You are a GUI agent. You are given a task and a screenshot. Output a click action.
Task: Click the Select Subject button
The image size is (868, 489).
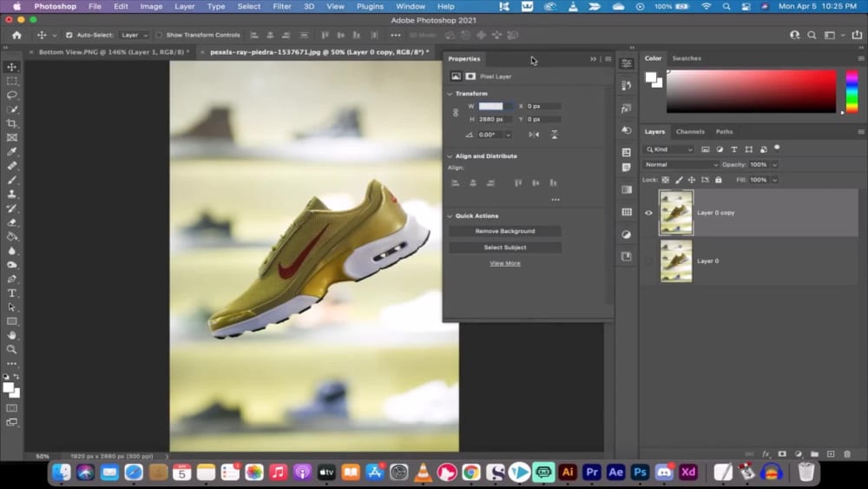505,248
